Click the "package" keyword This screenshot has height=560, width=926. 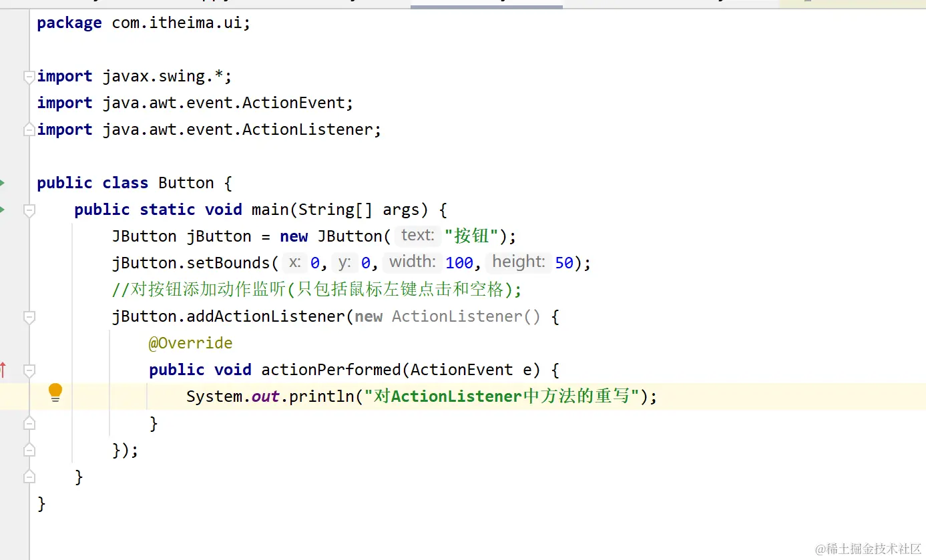pyautogui.click(x=69, y=23)
